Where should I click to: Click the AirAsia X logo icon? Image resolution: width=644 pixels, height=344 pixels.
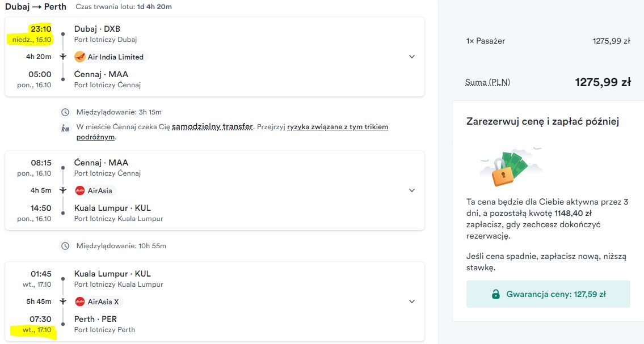[80, 301]
